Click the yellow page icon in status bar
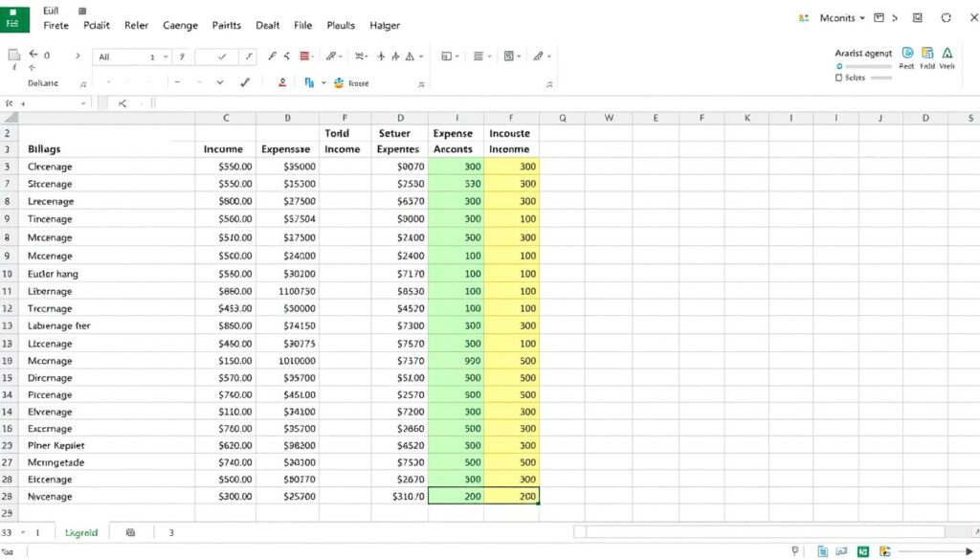Screen dimensions: 980x560 click(885, 551)
